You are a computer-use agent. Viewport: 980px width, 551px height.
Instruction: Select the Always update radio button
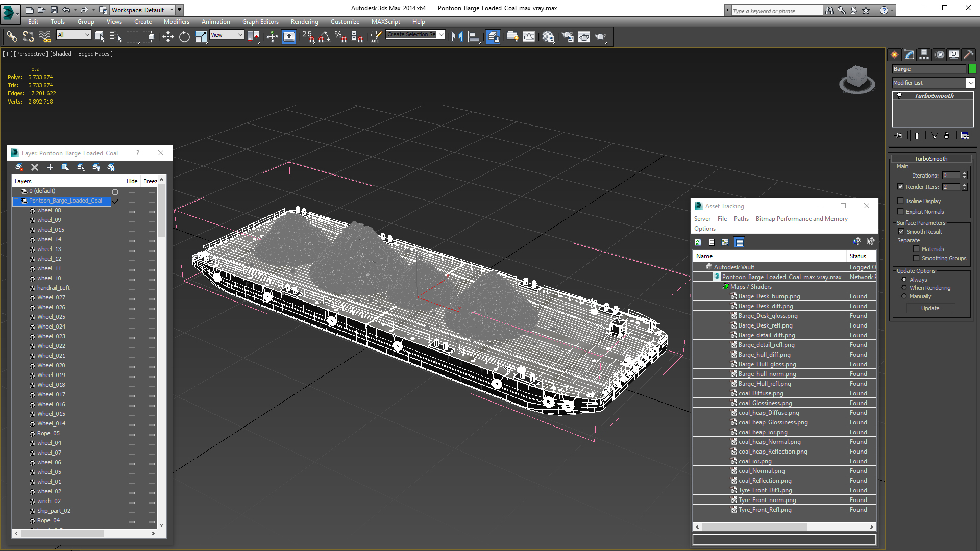pos(904,280)
